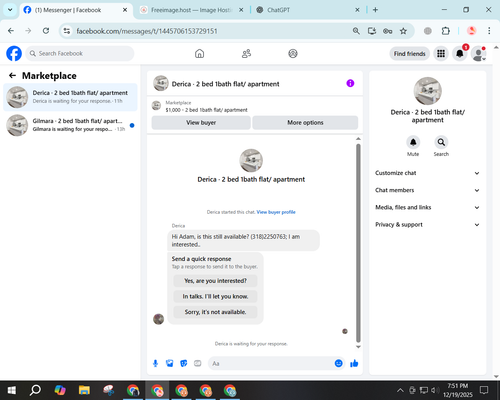Choose a sticker icon
500x400 pixels.
[x=184, y=363]
